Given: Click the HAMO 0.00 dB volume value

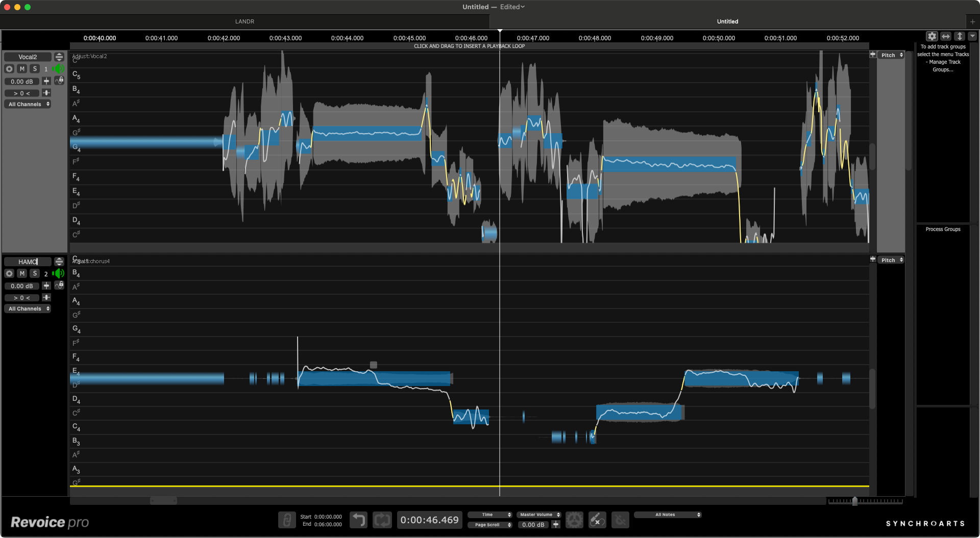Looking at the screenshot, I should (22, 286).
